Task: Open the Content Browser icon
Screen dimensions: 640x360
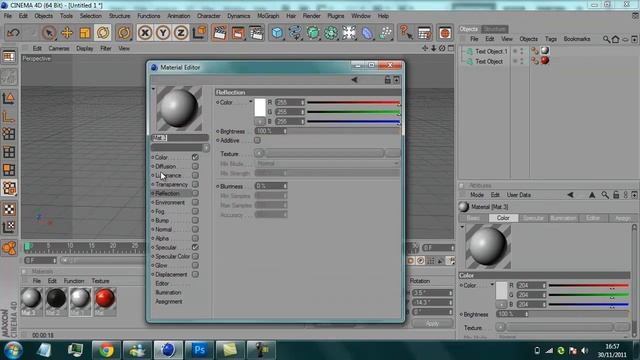Action: (x=445, y=33)
